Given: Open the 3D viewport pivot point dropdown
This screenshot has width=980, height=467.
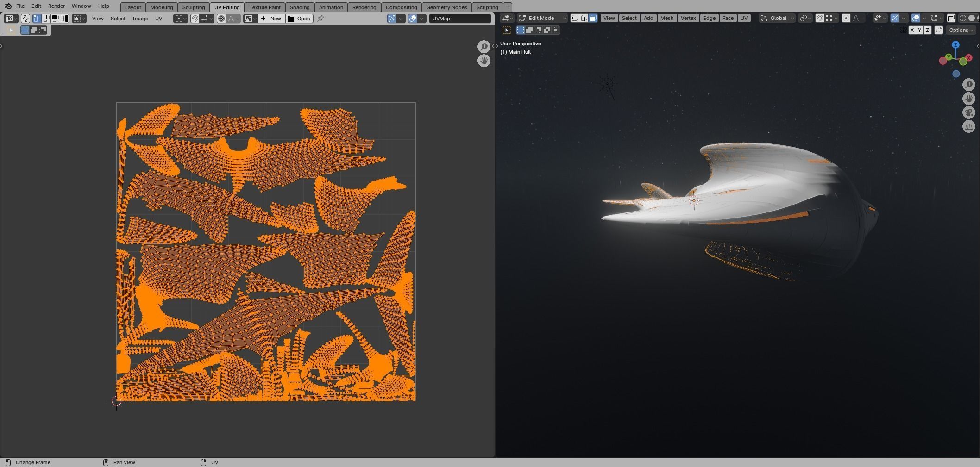Looking at the screenshot, I should point(805,18).
